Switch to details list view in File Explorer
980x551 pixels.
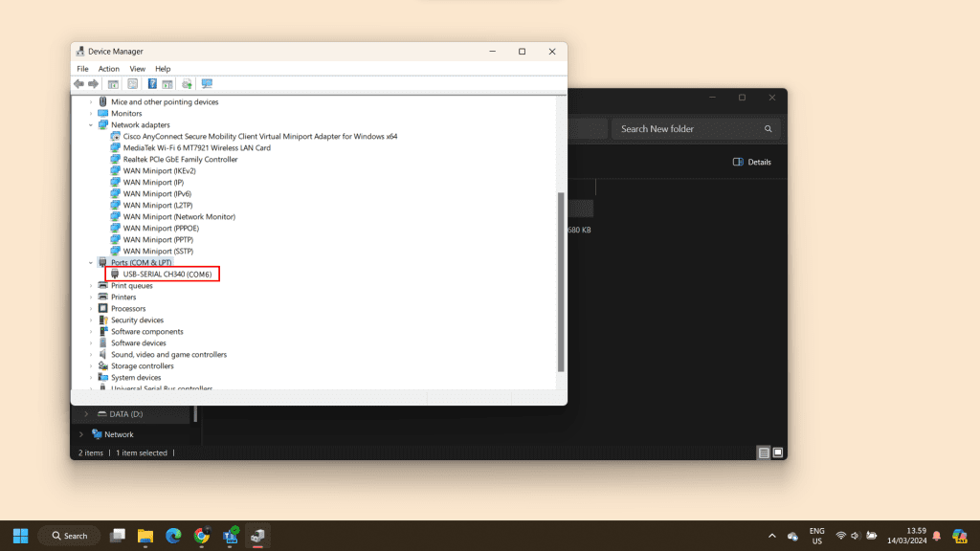pyautogui.click(x=764, y=452)
